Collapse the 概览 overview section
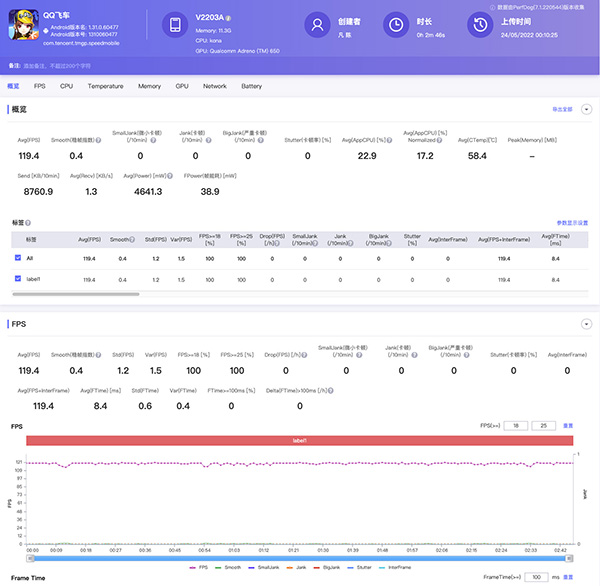Viewport: 600px width, 586px height. [x=586, y=108]
